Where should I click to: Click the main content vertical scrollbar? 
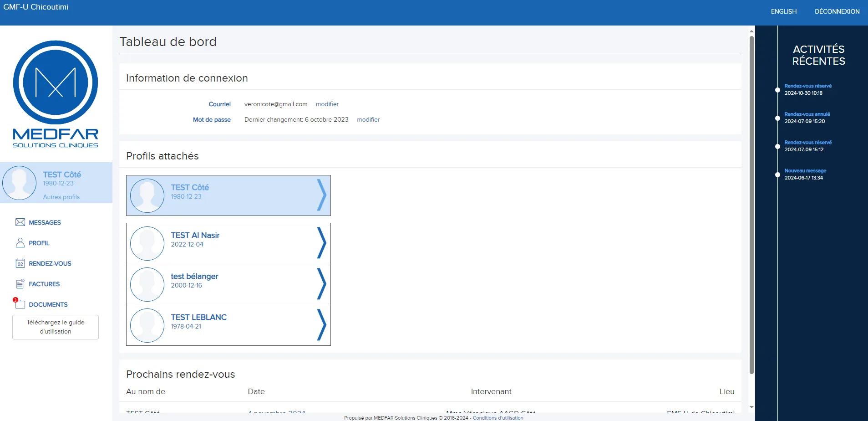tap(751, 205)
